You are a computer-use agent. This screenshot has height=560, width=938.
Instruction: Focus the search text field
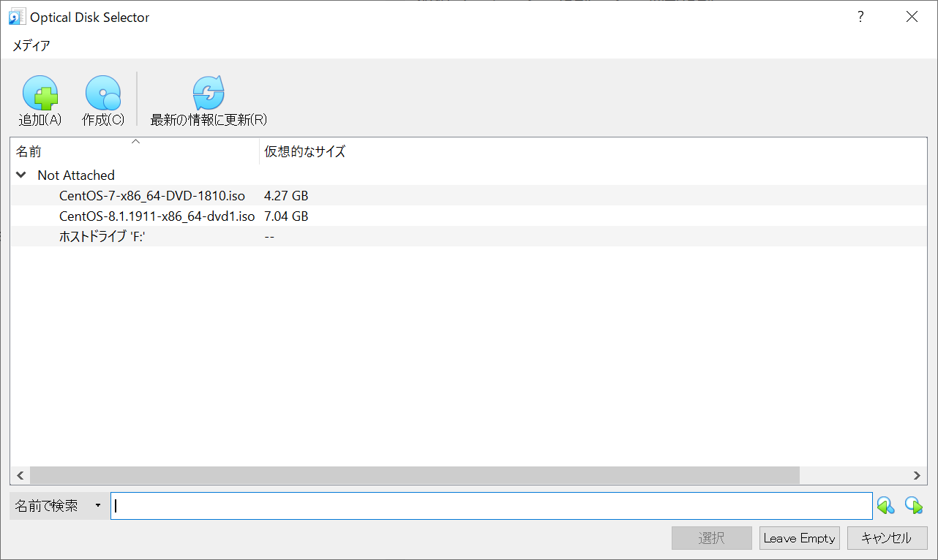point(492,505)
